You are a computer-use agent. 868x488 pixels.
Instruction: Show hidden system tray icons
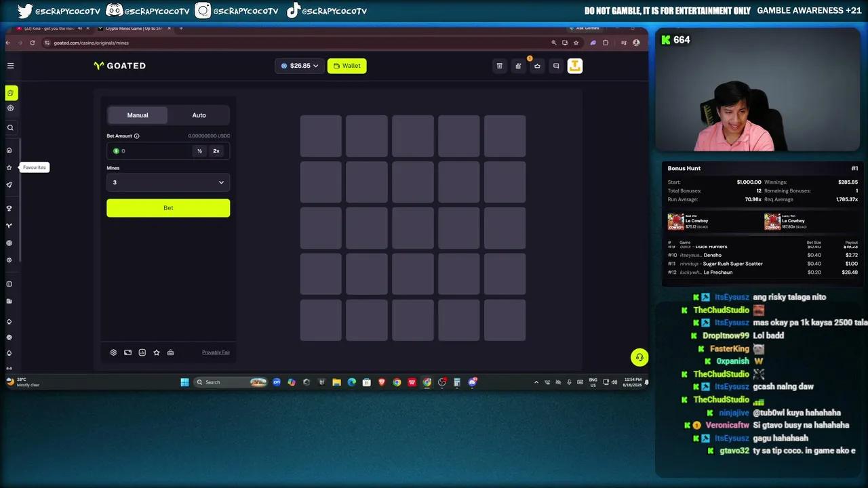[x=536, y=382]
